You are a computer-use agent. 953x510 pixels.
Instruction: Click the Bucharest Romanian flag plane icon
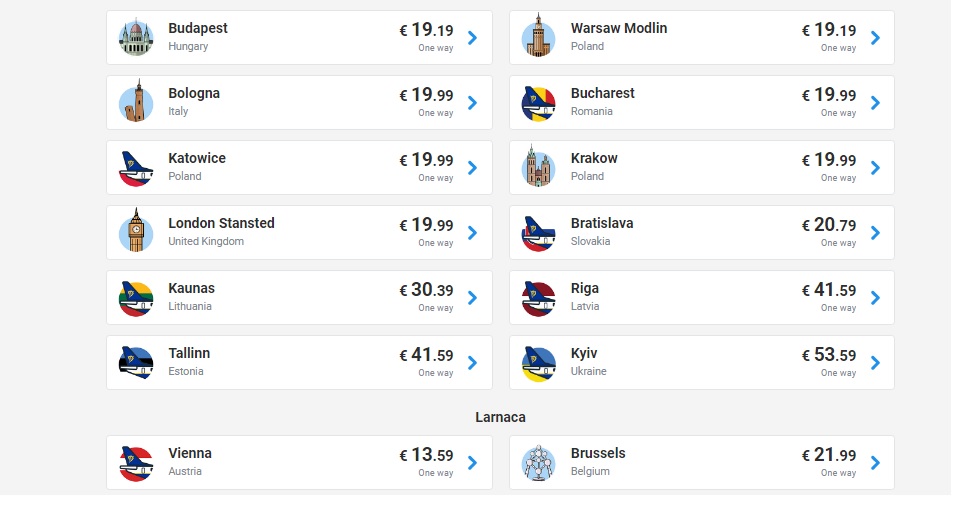[538, 103]
